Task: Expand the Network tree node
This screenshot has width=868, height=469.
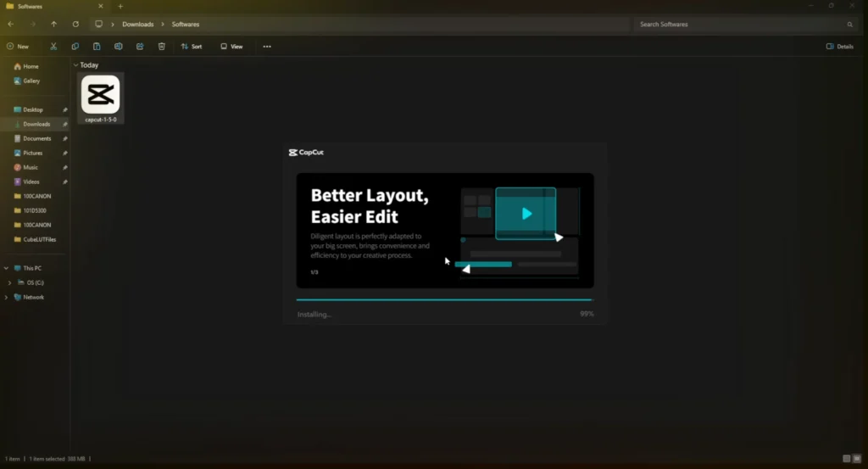Action: [7, 298]
